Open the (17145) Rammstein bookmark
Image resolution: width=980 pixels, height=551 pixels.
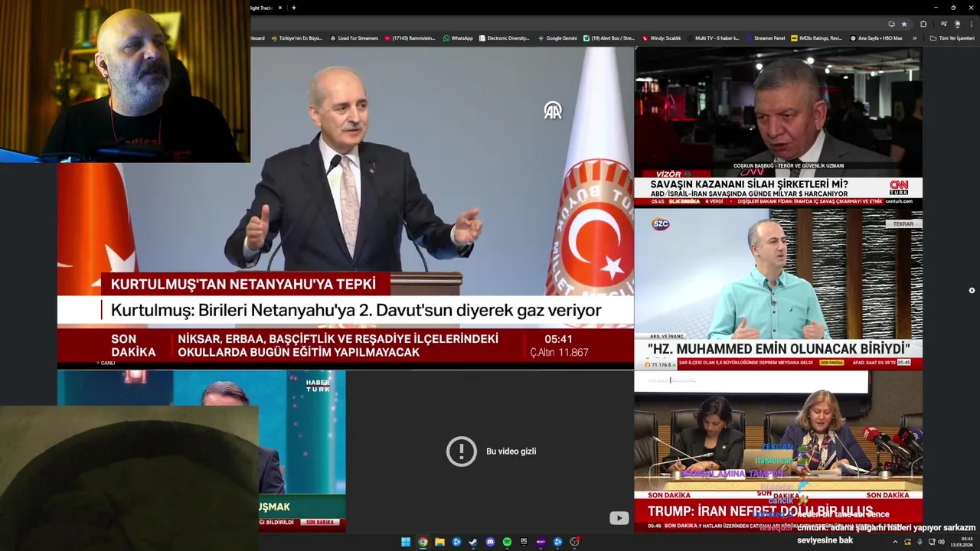(x=410, y=38)
